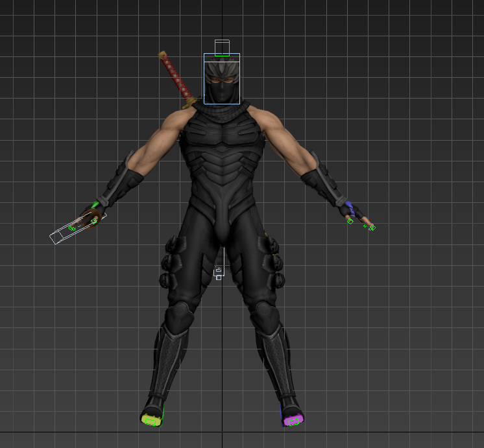This screenshot has height=448, width=484.
Task: Click the yellow toe bone on the left-side foot
Action: pos(151,420)
